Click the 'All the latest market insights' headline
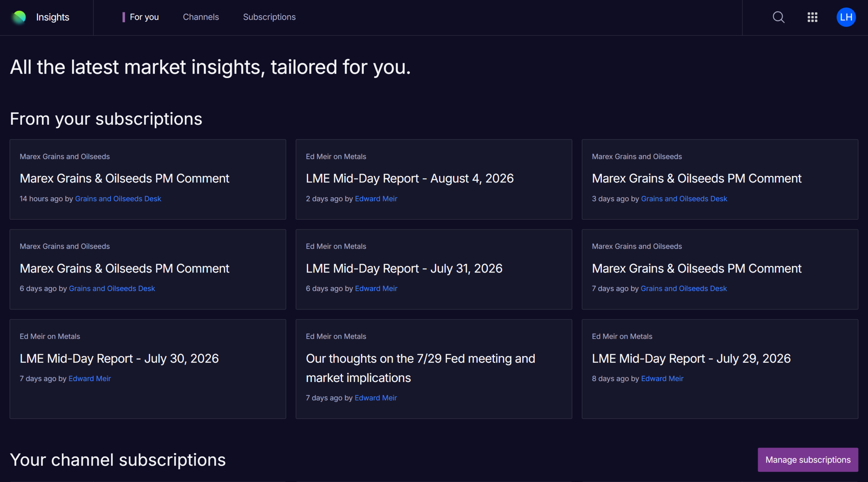The image size is (868, 482). 210,67
